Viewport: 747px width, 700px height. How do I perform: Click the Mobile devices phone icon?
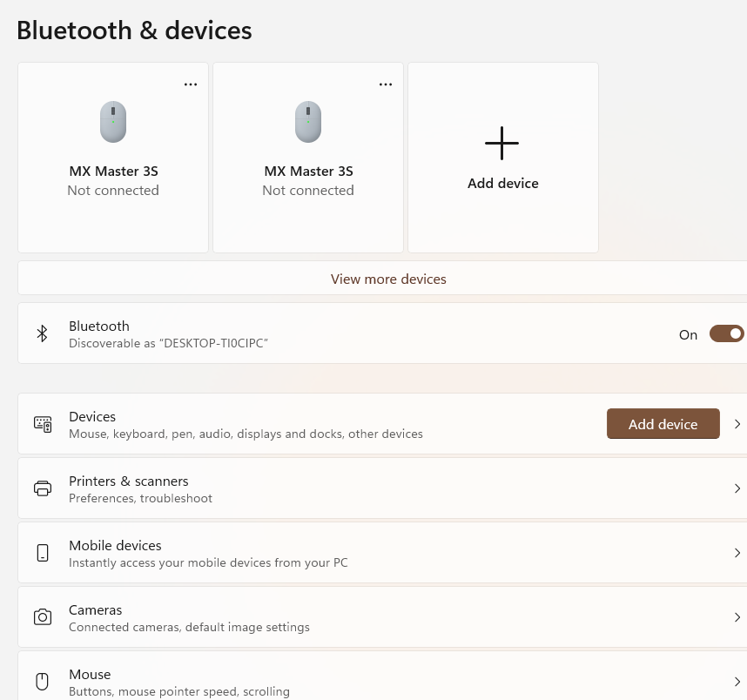click(43, 553)
